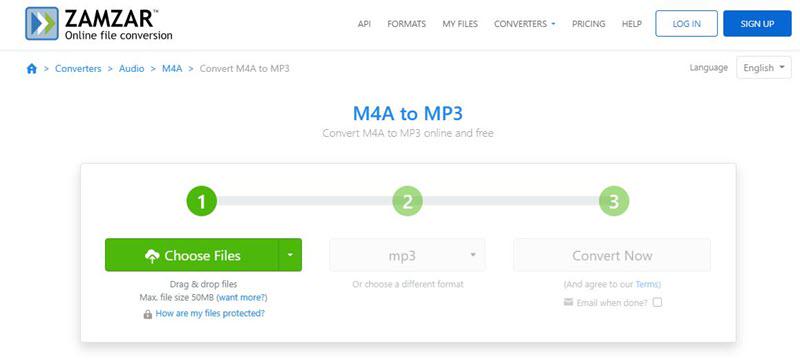Expand the Converters menu
The width and height of the screenshot is (800, 364).
(524, 23)
